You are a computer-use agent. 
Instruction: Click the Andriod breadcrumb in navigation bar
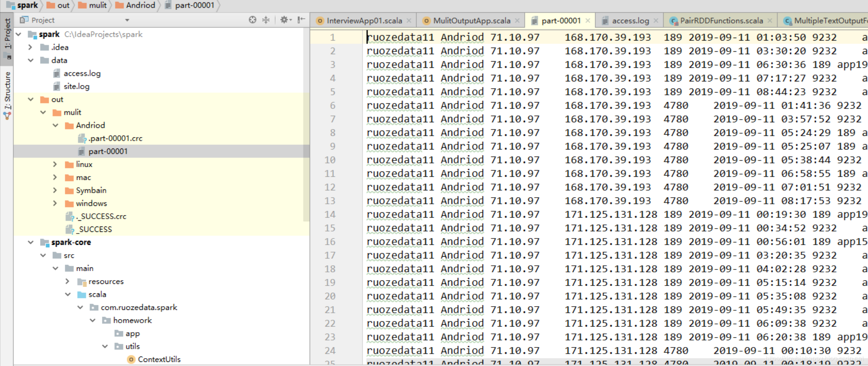tap(135, 5)
